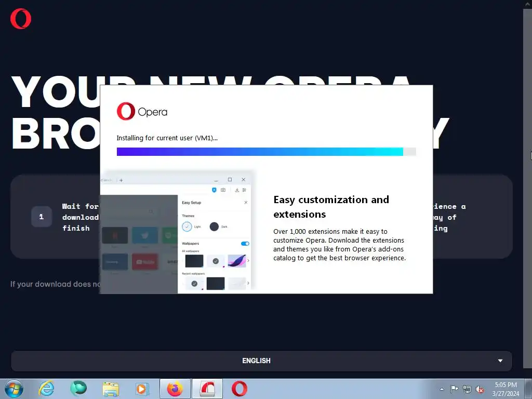Open the ENGLISH language dropdown
This screenshot has width=532, height=399.
[261, 361]
